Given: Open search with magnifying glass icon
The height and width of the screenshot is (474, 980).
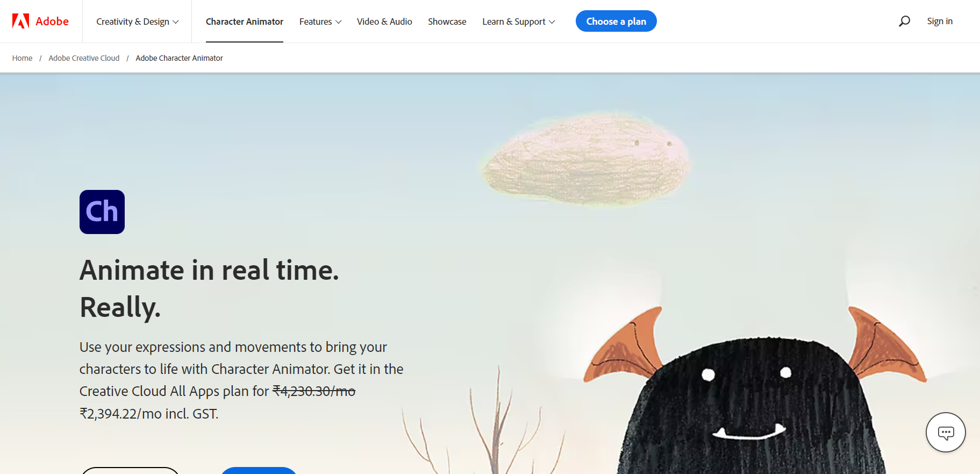Looking at the screenshot, I should pos(904,21).
